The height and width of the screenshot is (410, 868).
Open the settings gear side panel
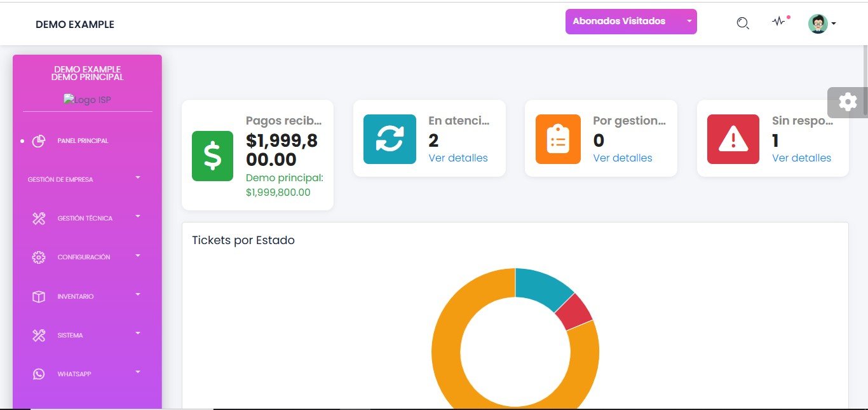click(848, 102)
